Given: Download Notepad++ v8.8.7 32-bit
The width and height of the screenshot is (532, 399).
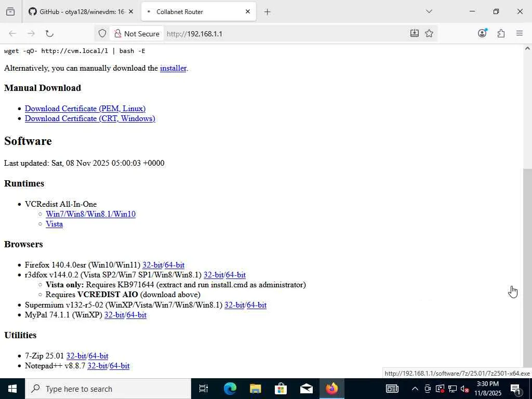Looking at the screenshot, I should pos(97,366).
